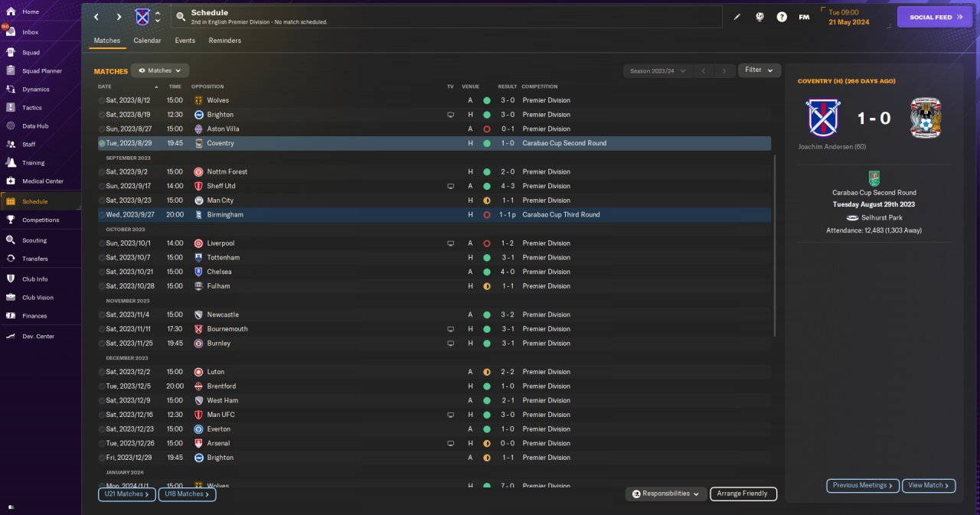Image resolution: width=980 pixels, height=515 pixels.
Task: Open the Training section
Action: click(33, 163)
